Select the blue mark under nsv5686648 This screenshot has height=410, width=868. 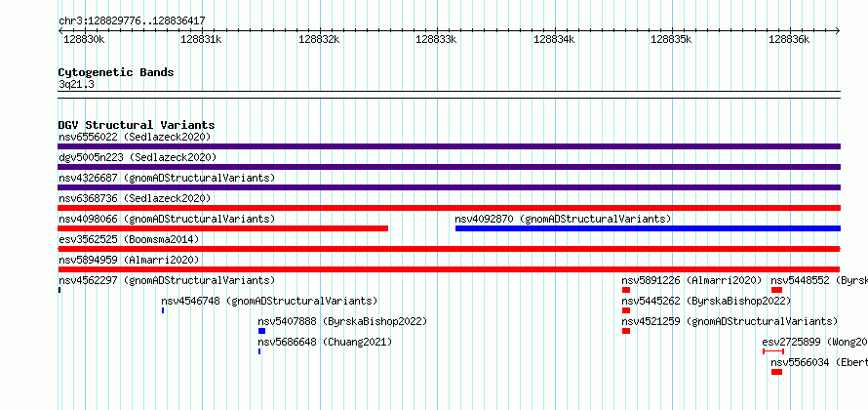click(x=259, y=351)
